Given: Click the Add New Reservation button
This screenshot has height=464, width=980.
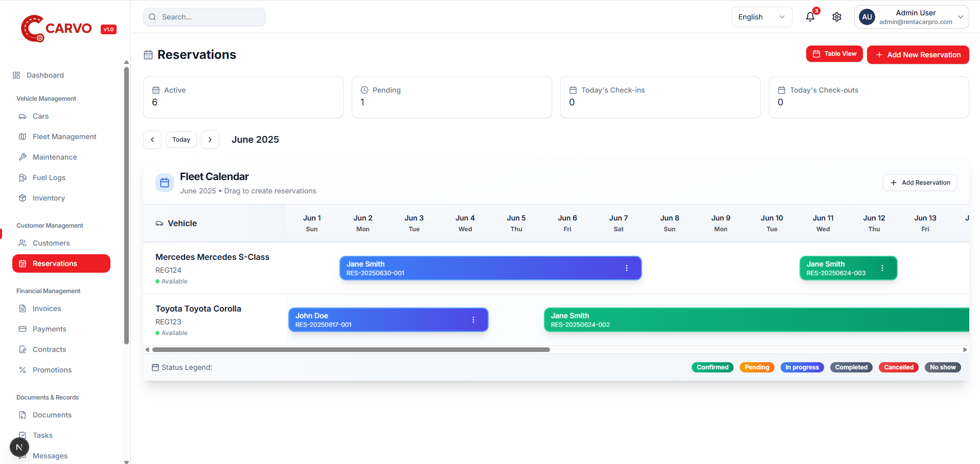Looking at the screenshot, I should click(x=918, y=55).
